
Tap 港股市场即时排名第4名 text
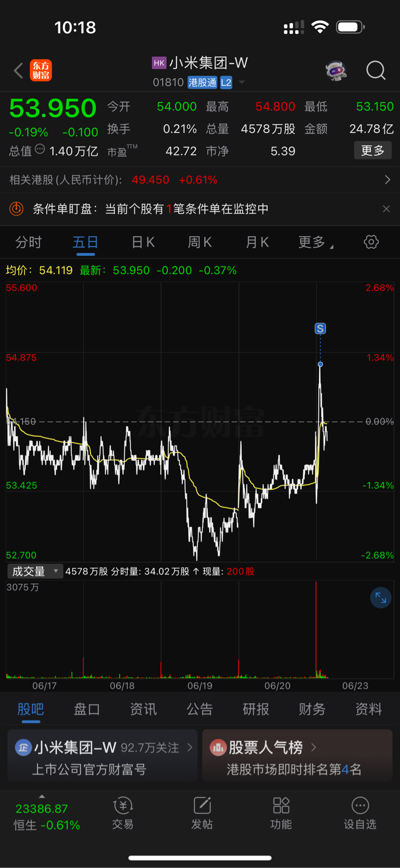294,769
